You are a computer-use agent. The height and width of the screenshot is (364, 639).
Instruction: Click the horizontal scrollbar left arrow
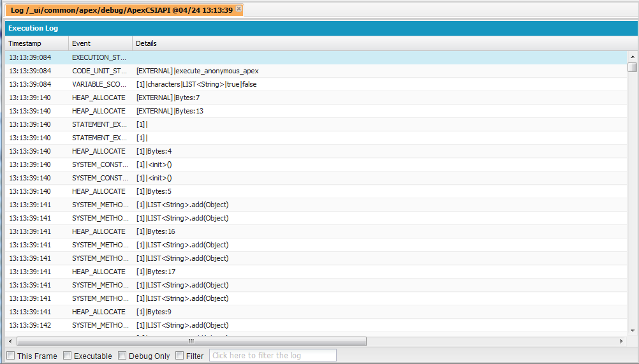coord(10,341)
